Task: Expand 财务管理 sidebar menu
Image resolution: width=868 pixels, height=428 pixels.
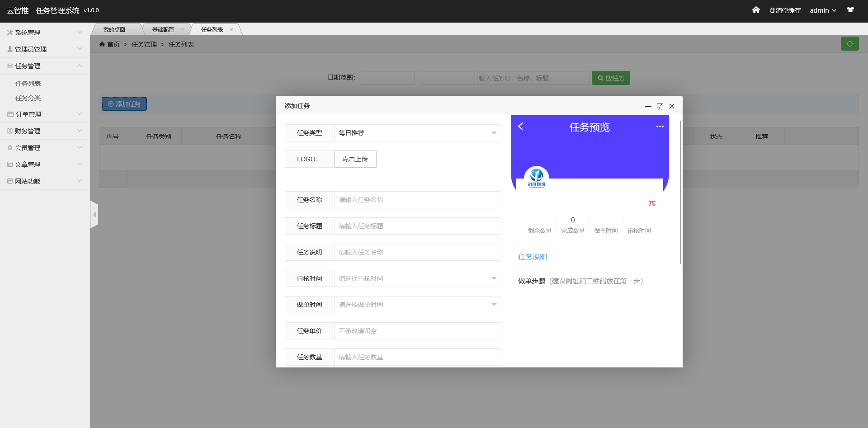Action: click(x=44, y=131)
